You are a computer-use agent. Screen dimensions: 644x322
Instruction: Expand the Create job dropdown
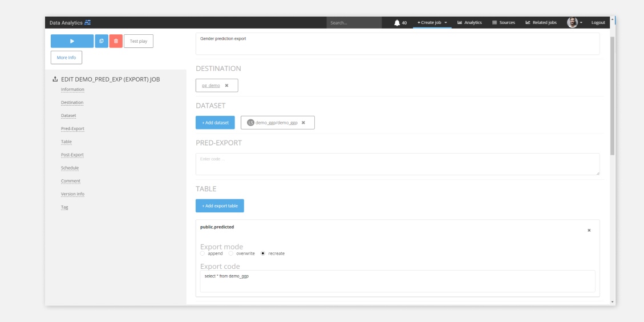(x=432, y=22)
